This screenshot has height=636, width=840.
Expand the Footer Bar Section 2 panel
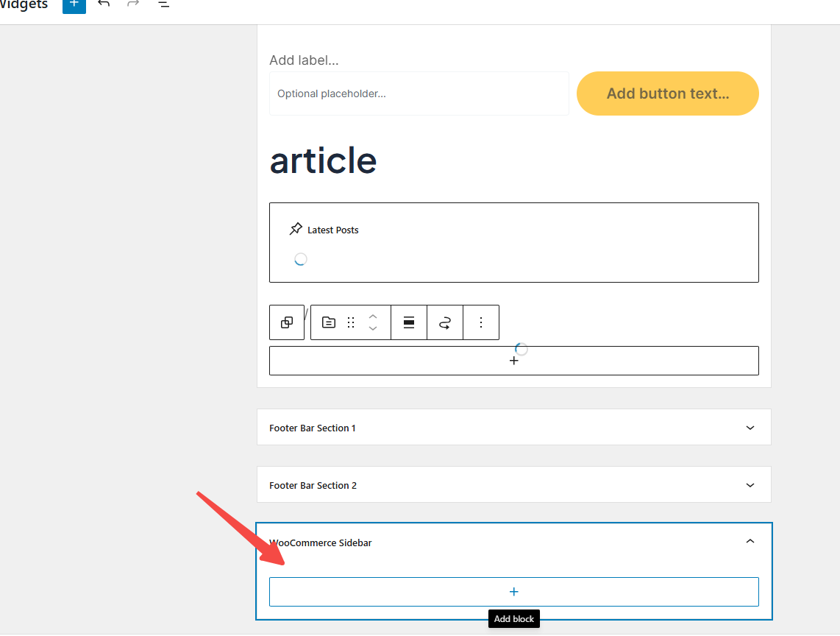click(x=513, y=484)
